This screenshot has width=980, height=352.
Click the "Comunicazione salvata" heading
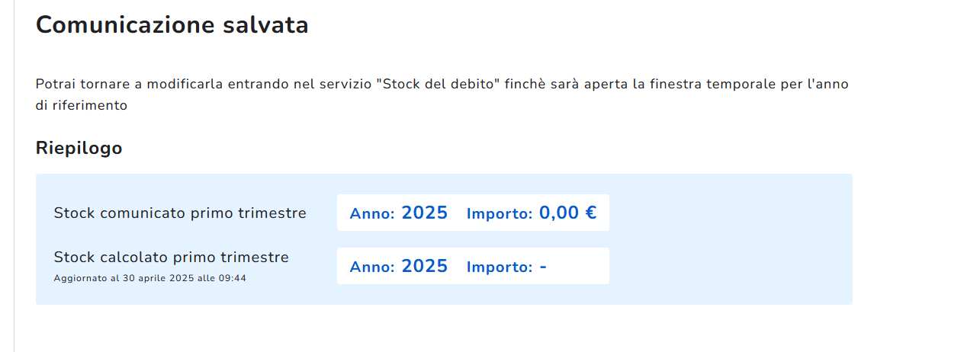click(172, 24)
